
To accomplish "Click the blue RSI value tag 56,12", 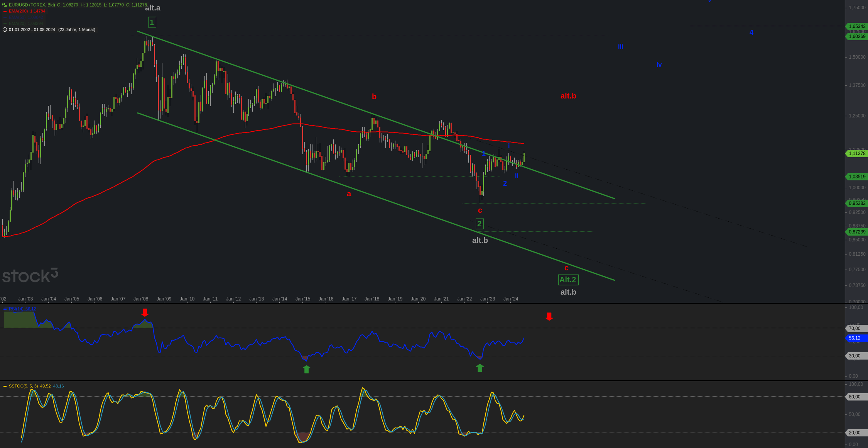I will [856, 338].
